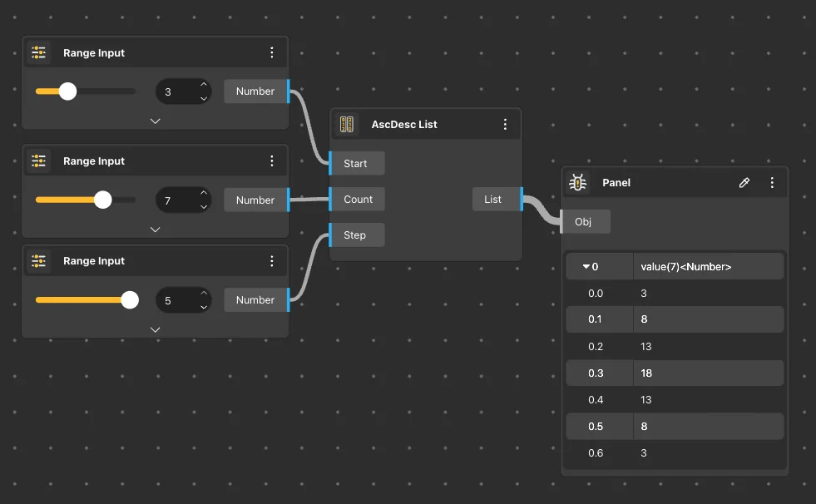Expand the chevron below the top Range Input
Screen dimensions: 816x504
click(x=155, y=121)
